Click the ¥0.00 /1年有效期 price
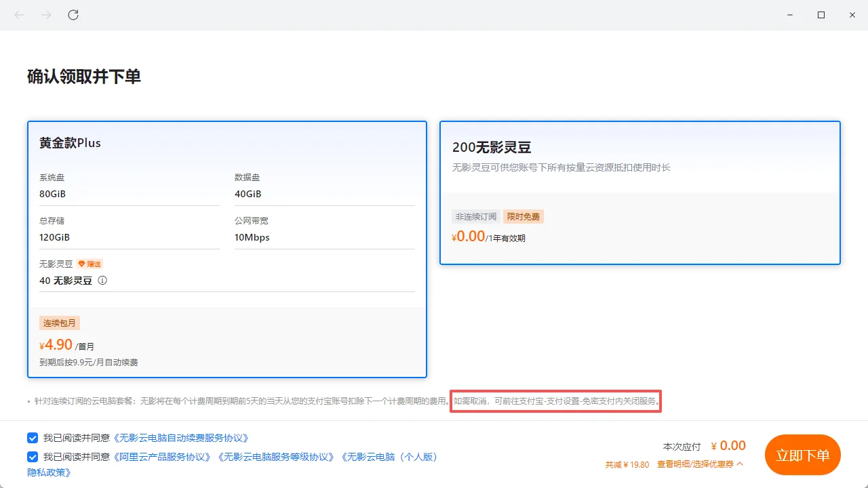 488,237
